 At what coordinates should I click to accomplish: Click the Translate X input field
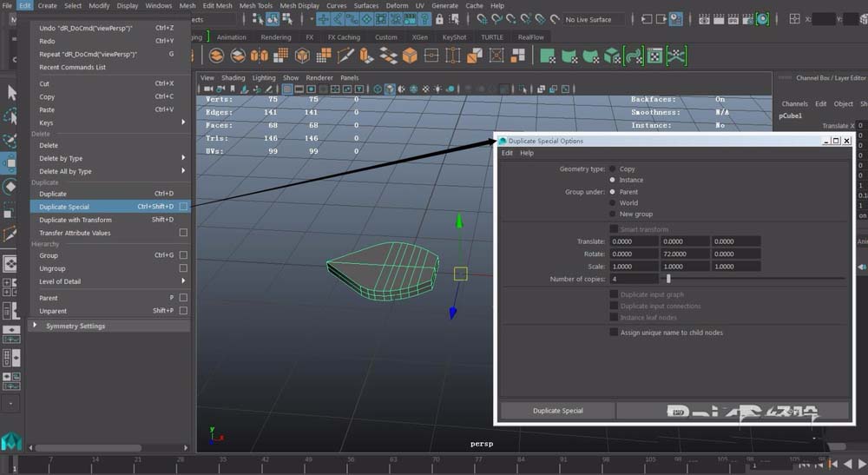634,241
